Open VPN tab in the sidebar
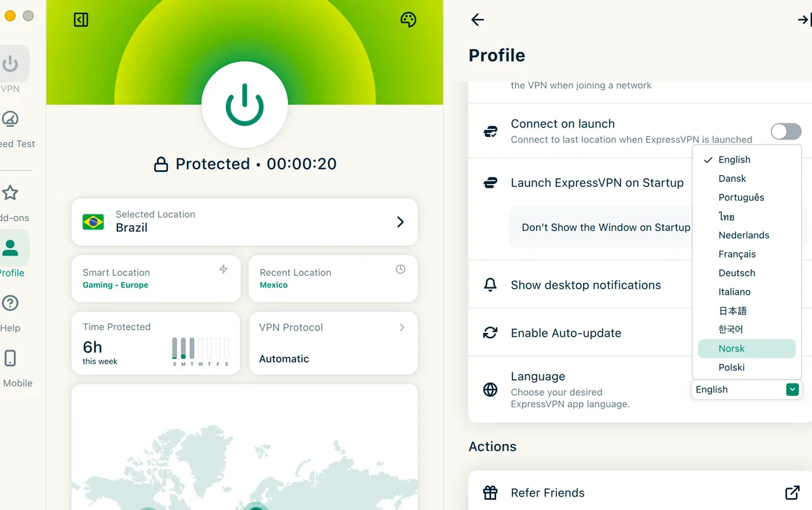Screen dimensions: 812x510 pos(11,70)
